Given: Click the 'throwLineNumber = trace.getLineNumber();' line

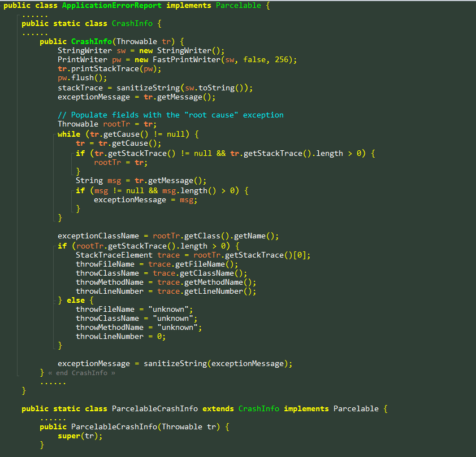Looking at the screenshot, I should pyautogui.click(x=166, y=291).
